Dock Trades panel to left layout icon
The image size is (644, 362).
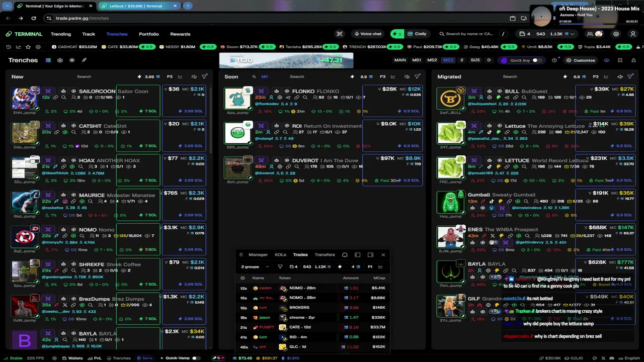point(357,255)
